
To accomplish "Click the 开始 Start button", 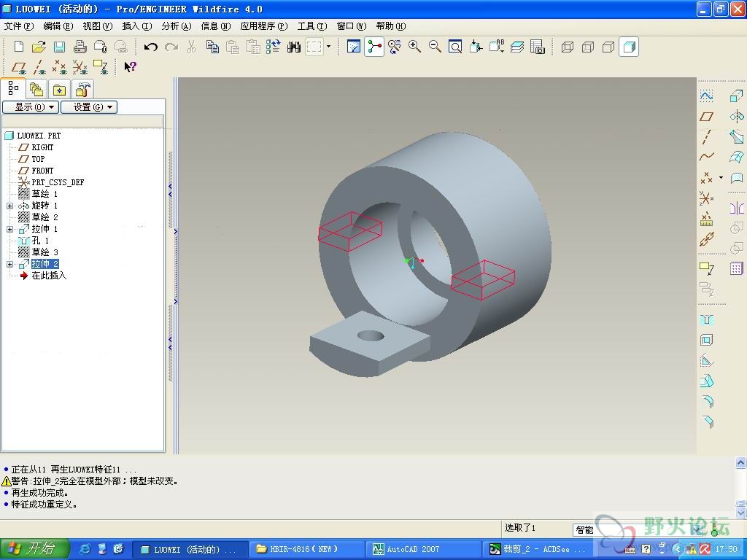I will coord(34,549).
